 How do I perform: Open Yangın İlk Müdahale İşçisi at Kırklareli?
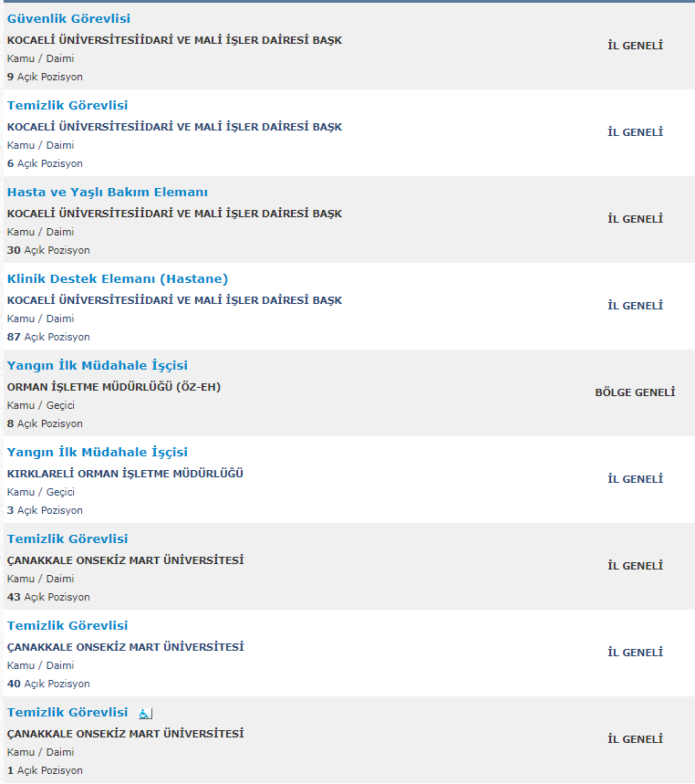98,452
